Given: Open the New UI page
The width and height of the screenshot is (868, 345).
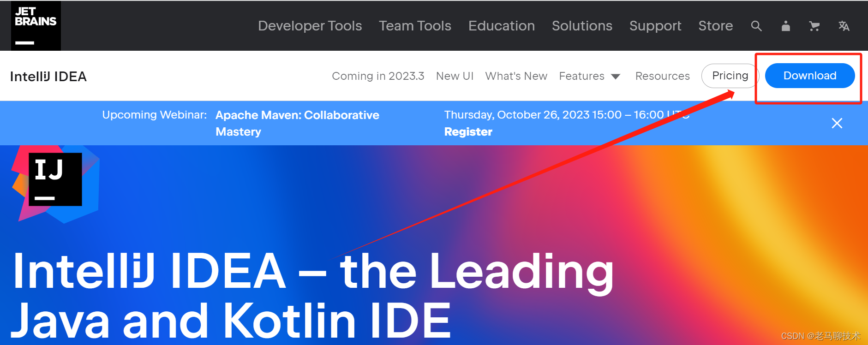Looking at the screenshot, I should pos(455,76).
